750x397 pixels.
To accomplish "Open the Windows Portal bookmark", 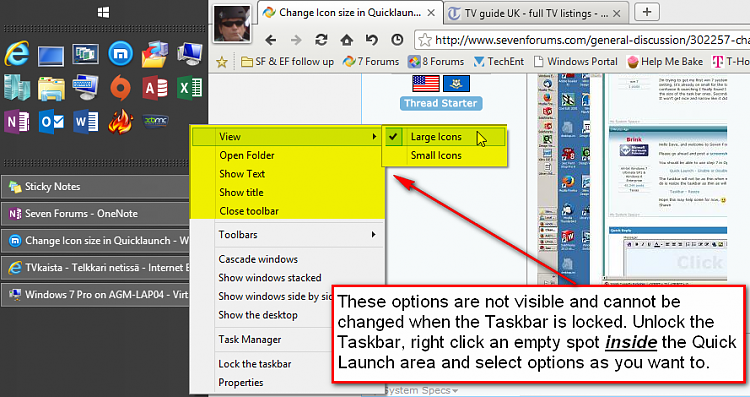I will tap(576, 62).
